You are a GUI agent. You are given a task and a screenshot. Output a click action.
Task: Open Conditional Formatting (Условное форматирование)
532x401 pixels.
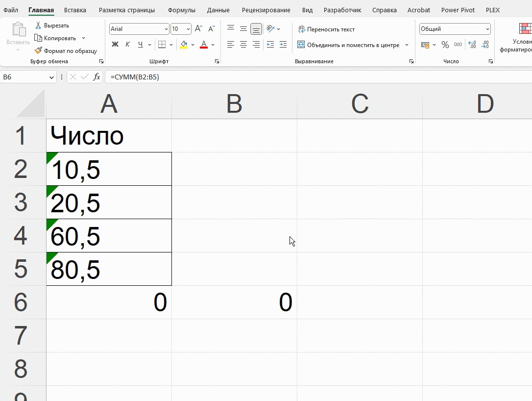pos(516,38)
